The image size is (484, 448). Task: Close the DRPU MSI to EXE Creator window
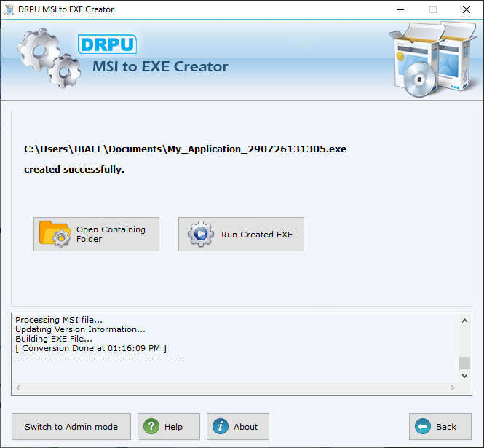coord(467,9)
